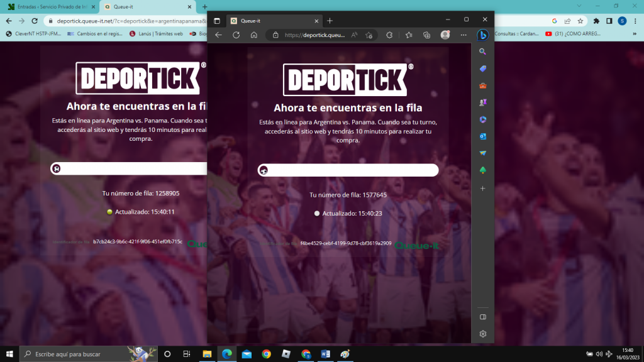The width and height of the screenshot is (644, 362).
Task: Open Edge Settings and more menu
Action: point(464,35)
